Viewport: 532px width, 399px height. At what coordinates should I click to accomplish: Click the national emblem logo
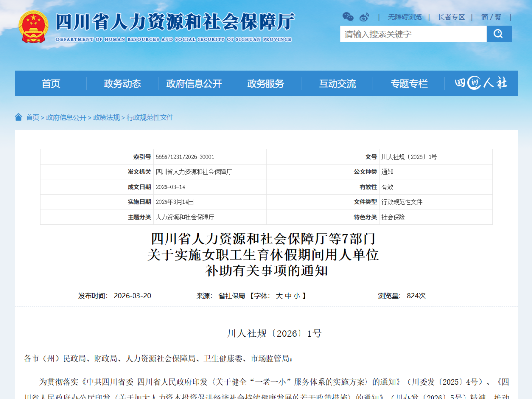[33, 27]
